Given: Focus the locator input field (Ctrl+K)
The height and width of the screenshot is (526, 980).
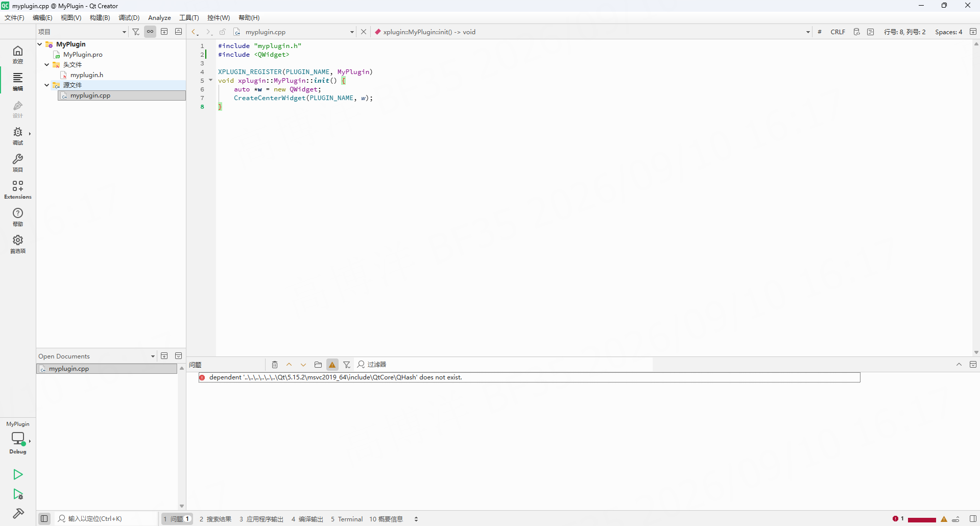Looking at the screenshot, I should click(107, 519).
